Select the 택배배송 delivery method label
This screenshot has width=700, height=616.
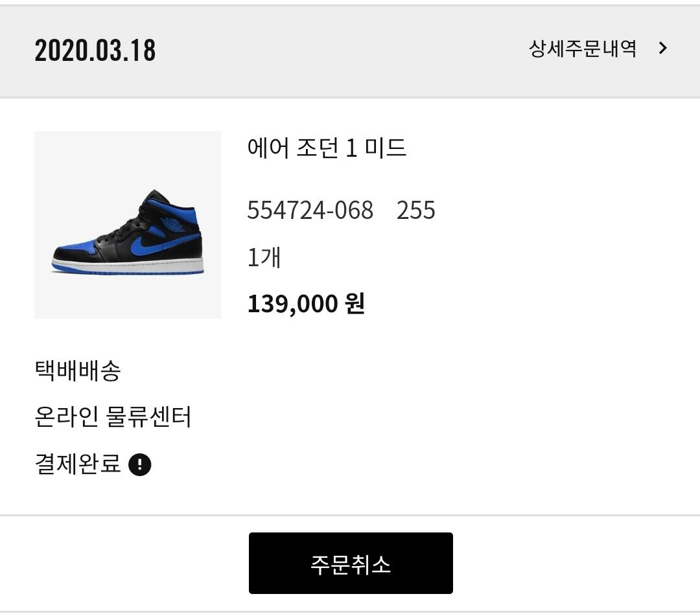78,371
